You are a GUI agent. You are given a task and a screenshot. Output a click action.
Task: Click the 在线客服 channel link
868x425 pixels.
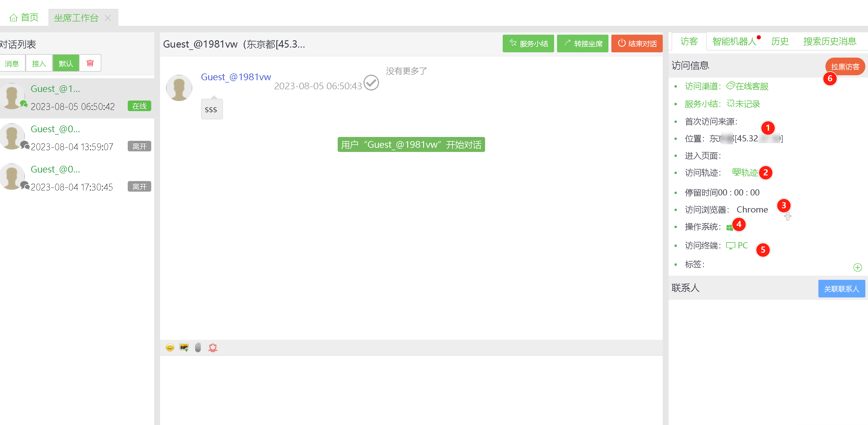[x=747, y=86]
